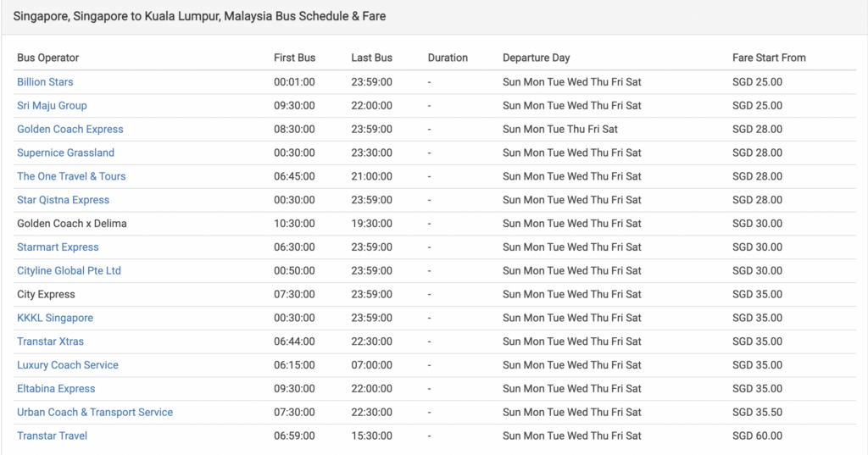The width and height of the screenshot is (868, 455).
Task: Open Transtar Xtras operator link
Action: point(50,341)
